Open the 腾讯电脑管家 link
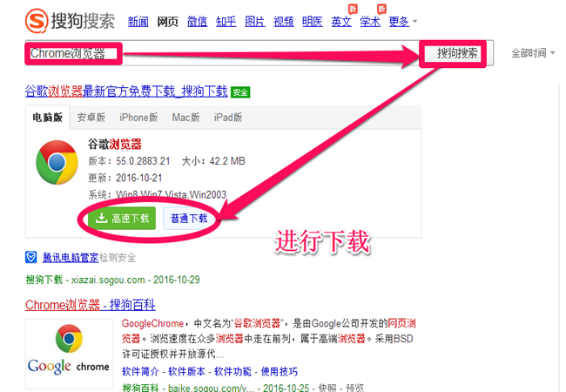Image resolution: width=566 pixels, height=392 pixels. tap(71, 258)
